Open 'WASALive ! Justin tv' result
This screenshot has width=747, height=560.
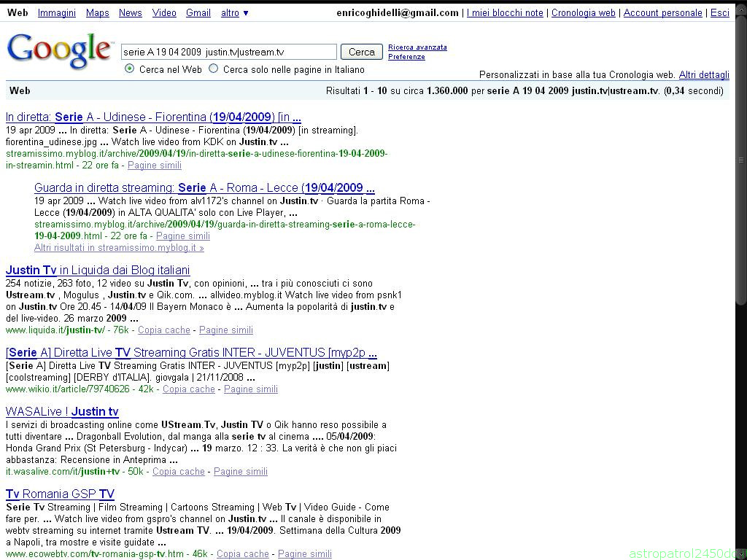click(x=62, y=411)
